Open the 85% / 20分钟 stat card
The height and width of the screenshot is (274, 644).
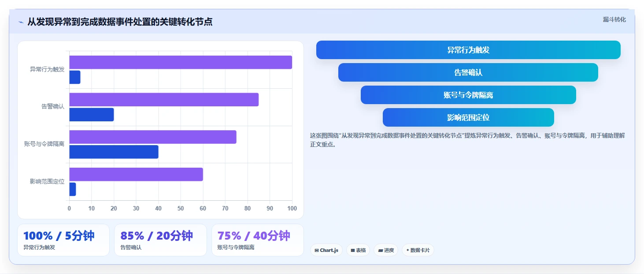160,240
